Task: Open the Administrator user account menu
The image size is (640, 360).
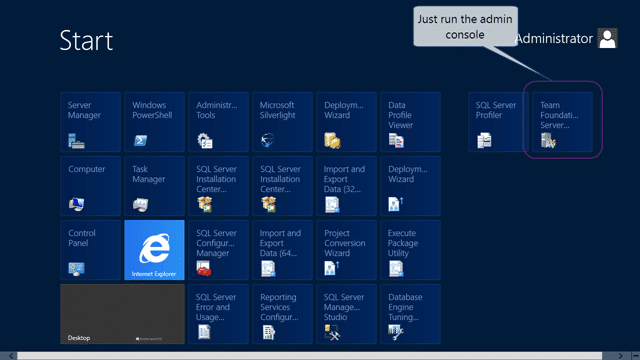Action: click(567, 38)
